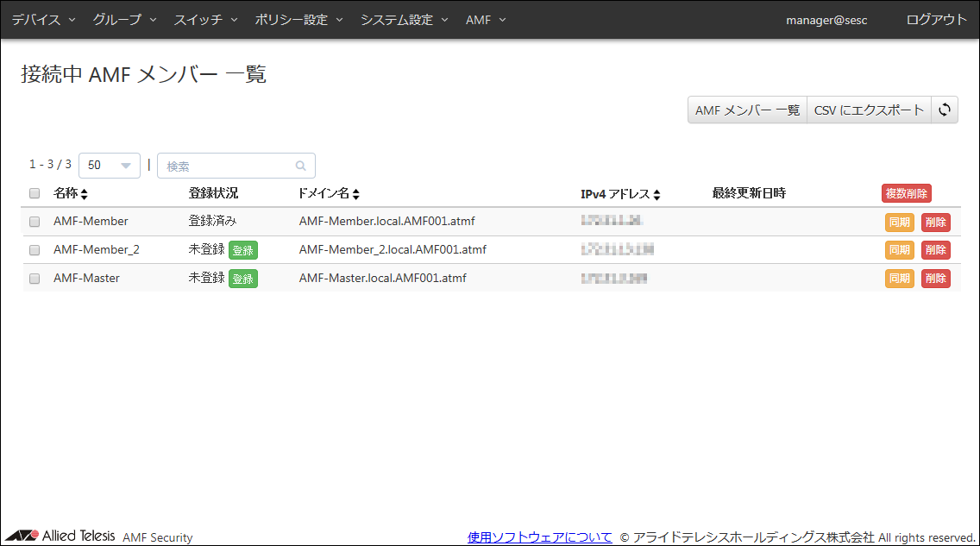Check the AMF-Member row checkbox
This screenshot has height=546, width=980.
tap(35, 222)
